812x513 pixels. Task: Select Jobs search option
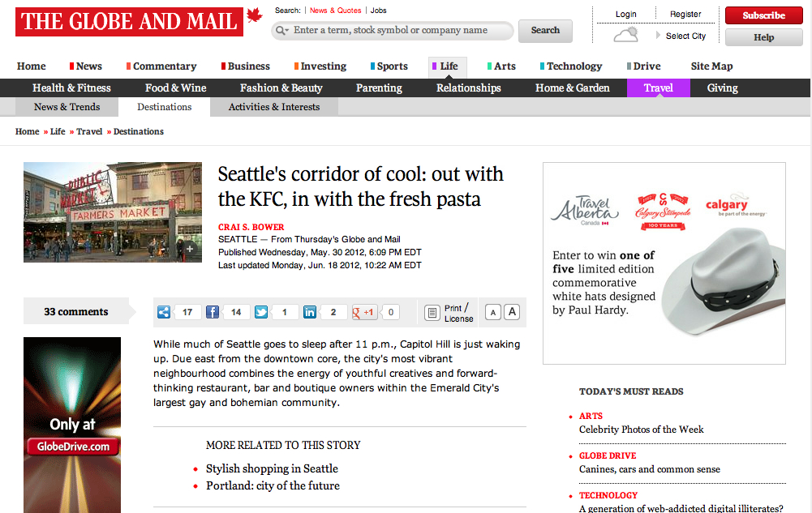[378, 11]
